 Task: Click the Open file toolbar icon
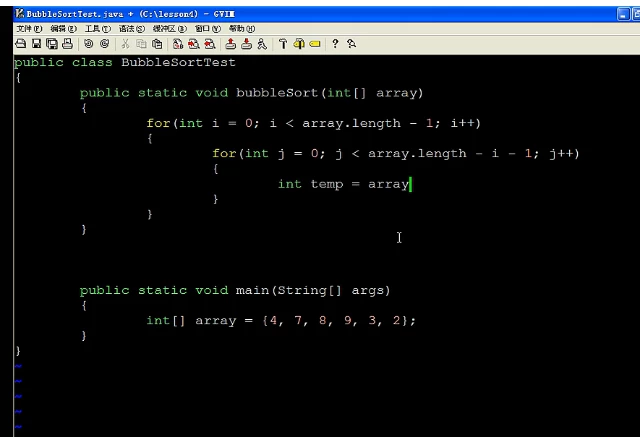point(21,44)
